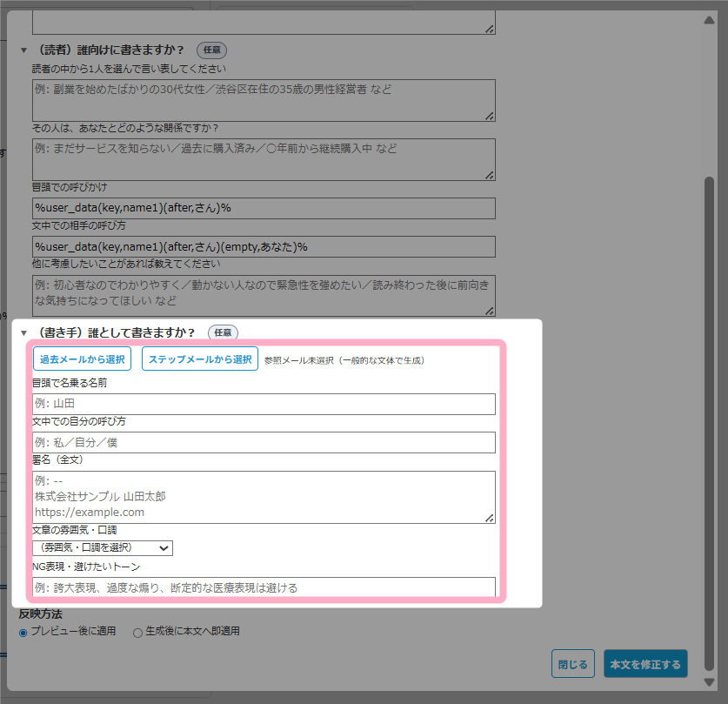
Task: Select the プレビュー後に適用 radio option
Action: pos(24,632)
